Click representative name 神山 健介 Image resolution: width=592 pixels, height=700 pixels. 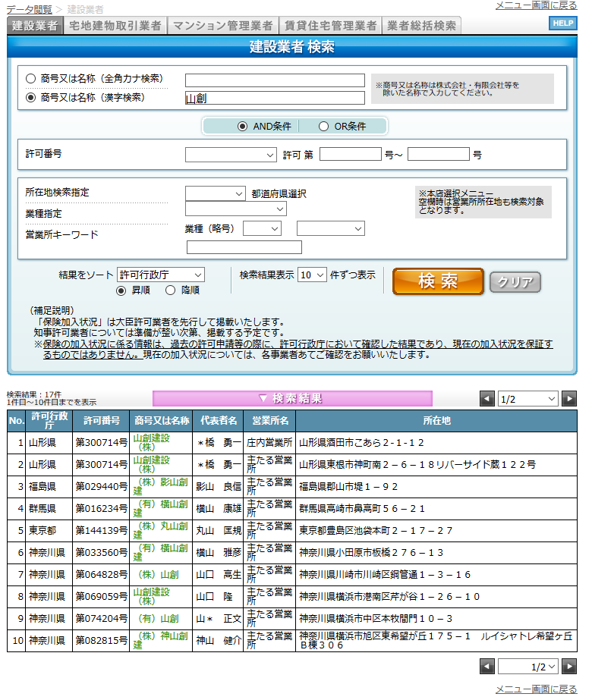tap(219, 640)
